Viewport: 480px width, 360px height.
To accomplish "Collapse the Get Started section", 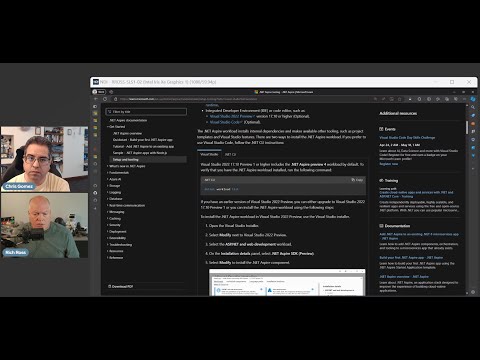I will pos(117,127).
